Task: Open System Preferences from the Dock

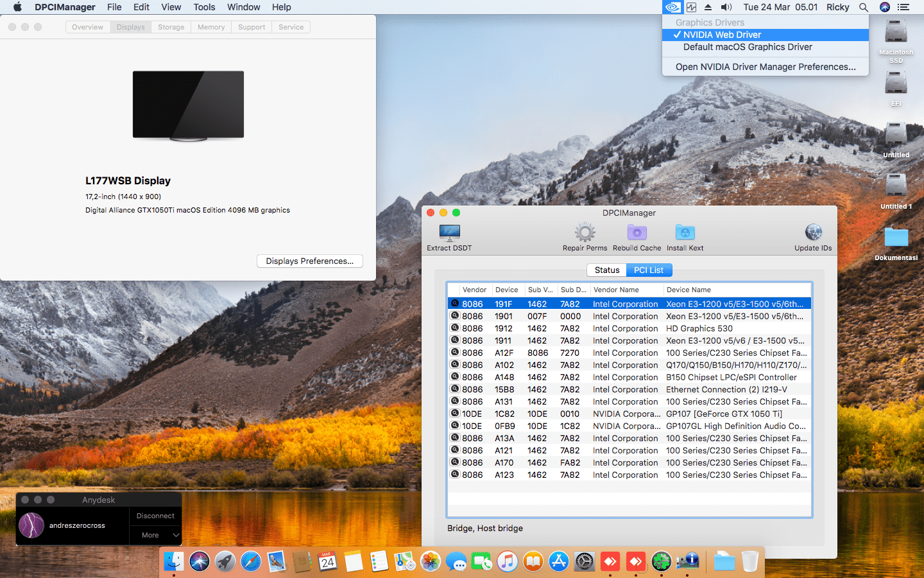Action: point(585,561)
